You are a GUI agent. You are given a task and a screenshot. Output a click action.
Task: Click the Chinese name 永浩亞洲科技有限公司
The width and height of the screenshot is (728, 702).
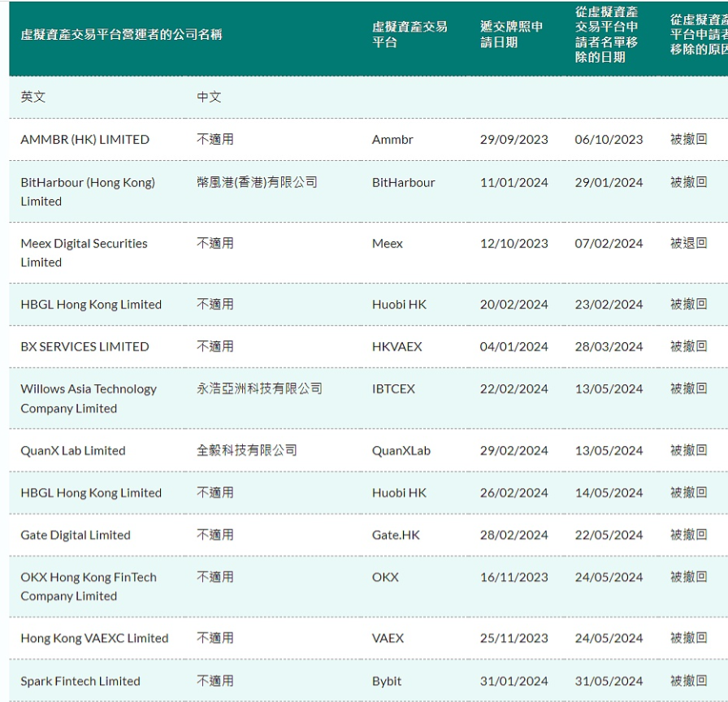click(259, 389)
